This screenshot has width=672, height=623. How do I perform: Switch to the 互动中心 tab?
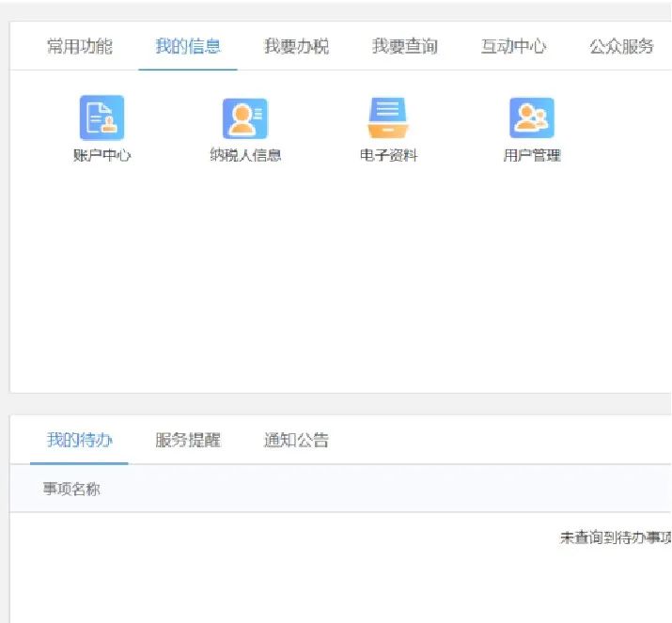(513, 46)
